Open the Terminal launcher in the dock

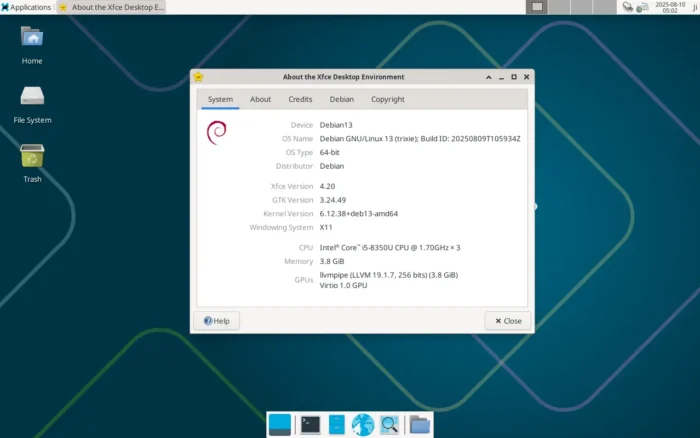310,425
